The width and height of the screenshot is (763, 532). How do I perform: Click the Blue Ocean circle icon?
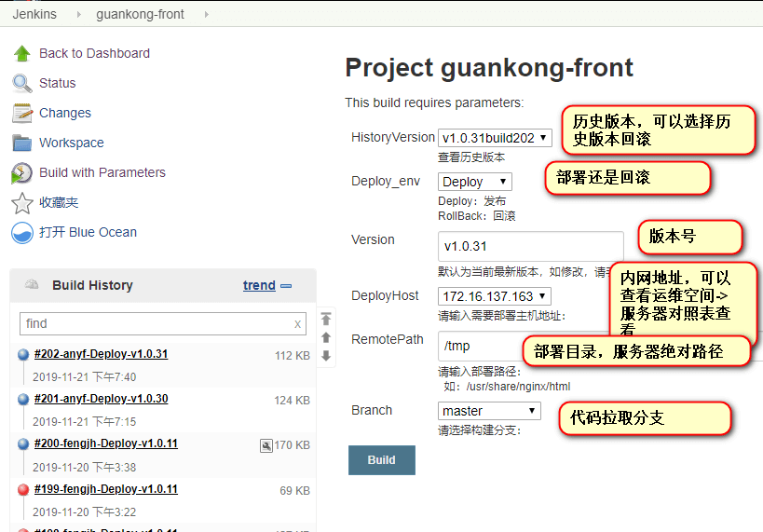point(22,233)
